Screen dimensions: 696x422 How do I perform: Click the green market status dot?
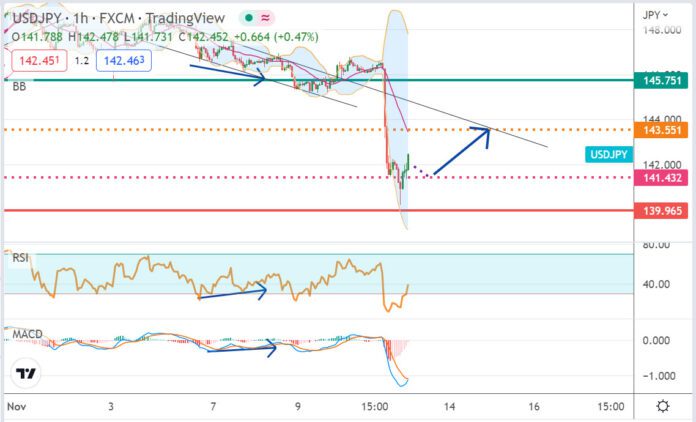click(x=249, y=18)
